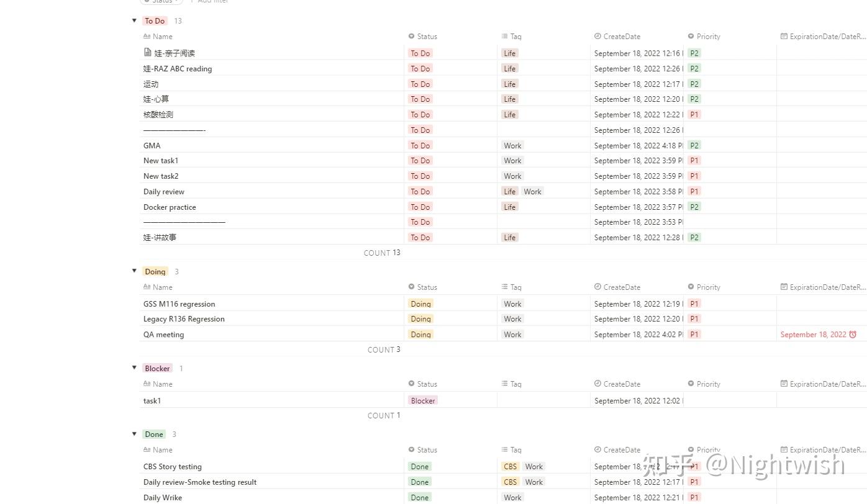The width and height of the screenshot is (867, 504).
Task: Click the CreateDate clock icon in To Do group
Action: [597, 37]
